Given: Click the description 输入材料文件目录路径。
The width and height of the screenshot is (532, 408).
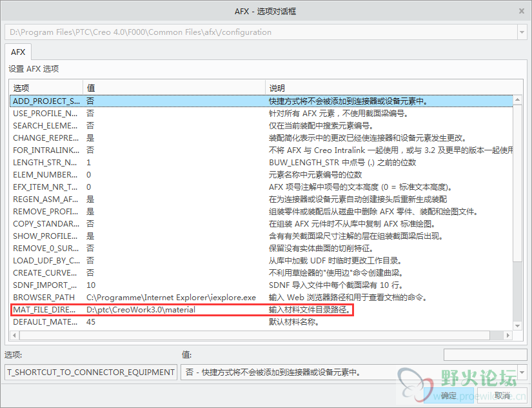Looking at the screenshot, I should click(x=310, y=309).
